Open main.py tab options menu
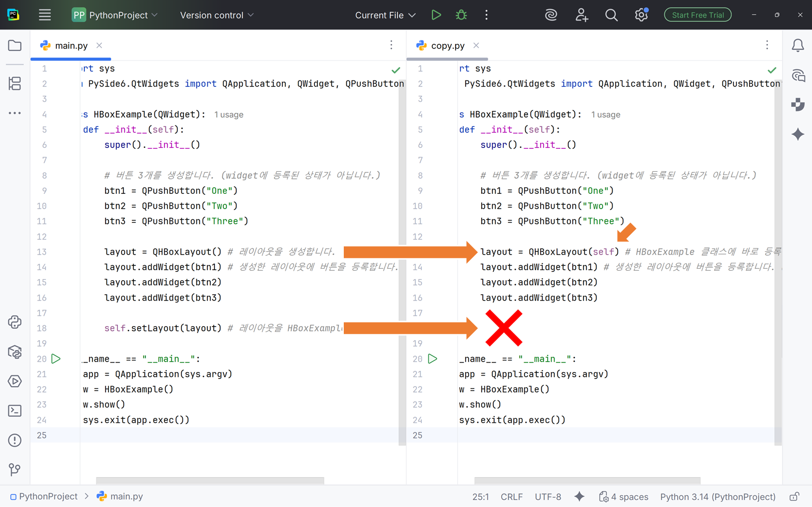 pyautogui.click(x=391, y=45)
